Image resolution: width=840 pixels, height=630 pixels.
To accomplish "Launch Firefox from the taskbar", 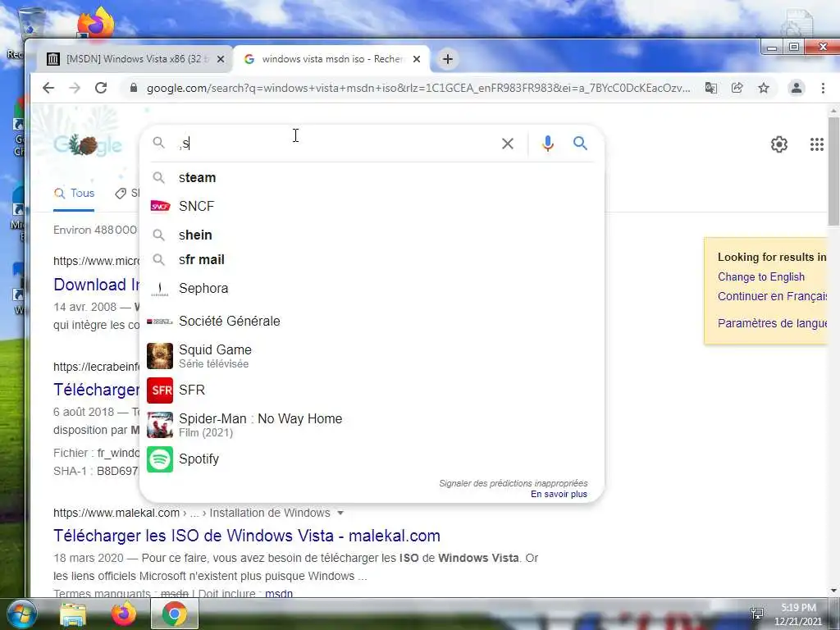I will 124,614.
